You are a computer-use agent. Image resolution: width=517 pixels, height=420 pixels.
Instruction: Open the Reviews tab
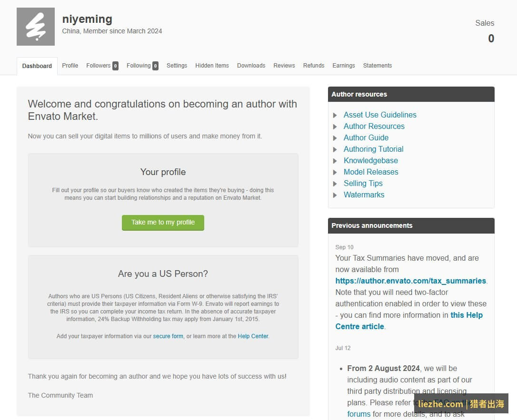coord(284,66)
